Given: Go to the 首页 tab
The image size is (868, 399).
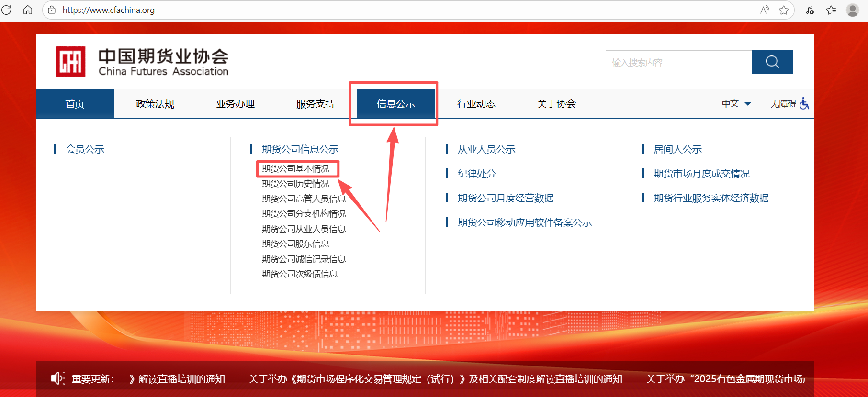Looking at the screenshot, I should (75, 104).
